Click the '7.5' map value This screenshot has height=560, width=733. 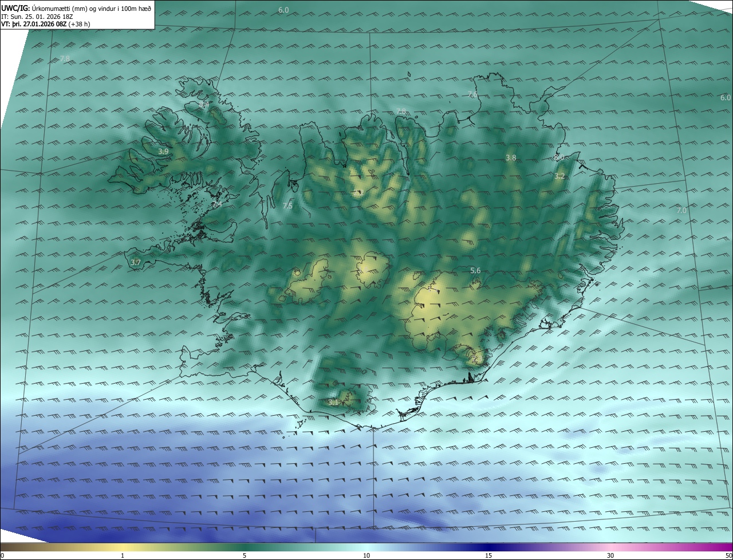(x=287, y=206)
